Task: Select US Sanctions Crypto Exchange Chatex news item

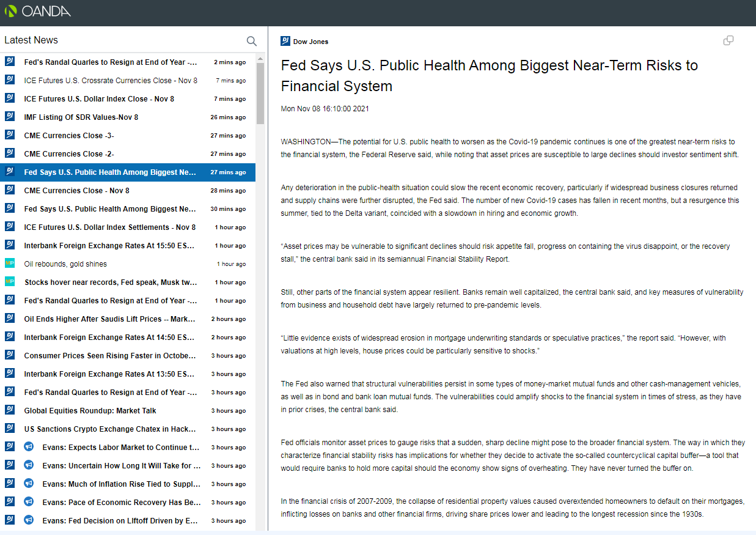Action: coord(110,429)
